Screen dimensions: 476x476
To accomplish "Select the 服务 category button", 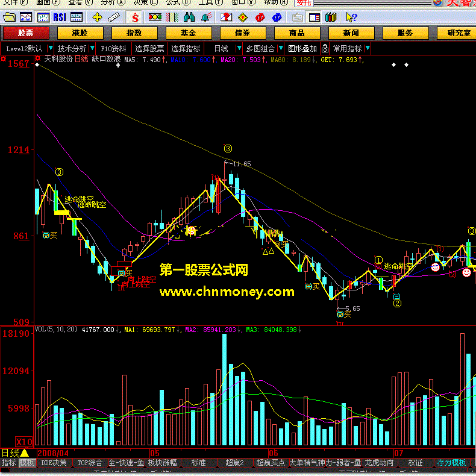I will (x=406, y=33).
